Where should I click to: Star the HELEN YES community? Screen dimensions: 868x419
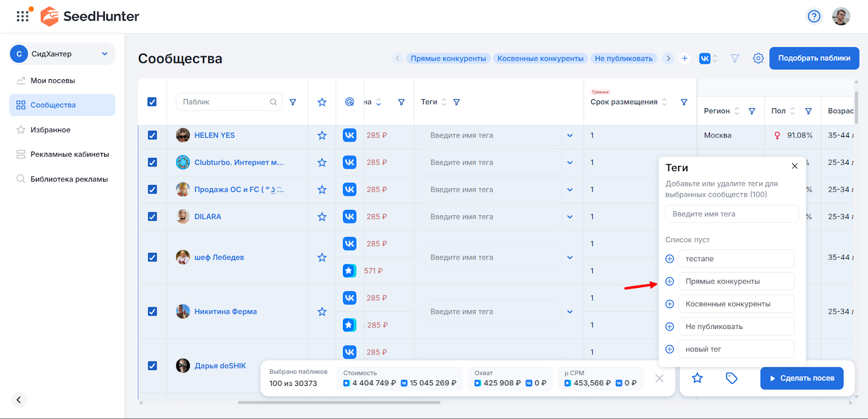tap(322, 136)
